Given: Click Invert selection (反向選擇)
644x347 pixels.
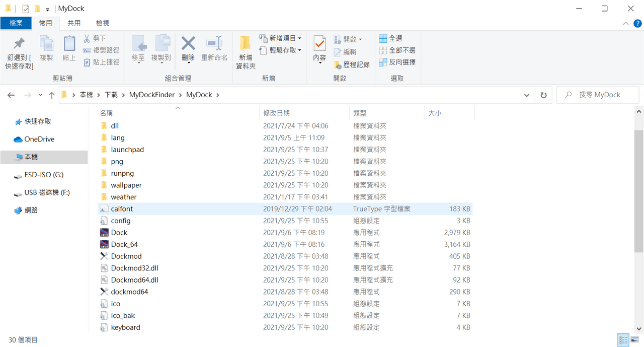Looking at the screenshot, I should [397, 62].
